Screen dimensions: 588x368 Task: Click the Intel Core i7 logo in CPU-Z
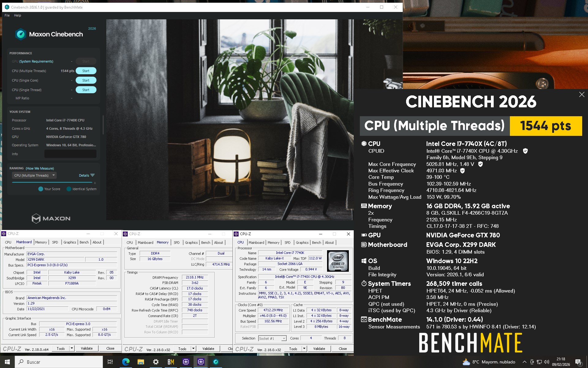tap(338, 261)
